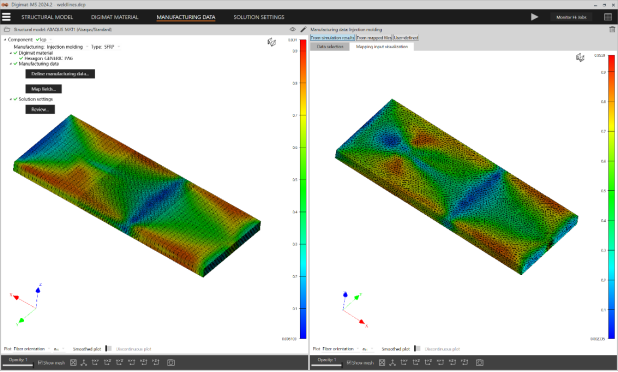Click the layout icon beside Monitor jobs

[x=608, y=17]
